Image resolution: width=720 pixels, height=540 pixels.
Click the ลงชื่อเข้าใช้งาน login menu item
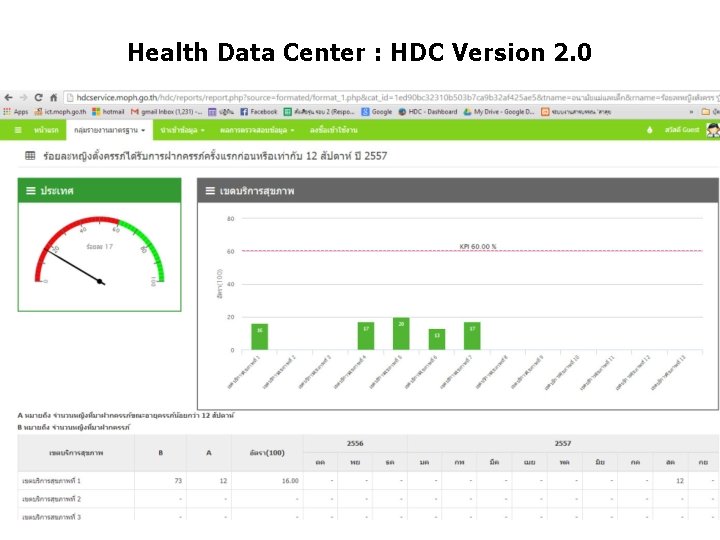click(333, 130)
